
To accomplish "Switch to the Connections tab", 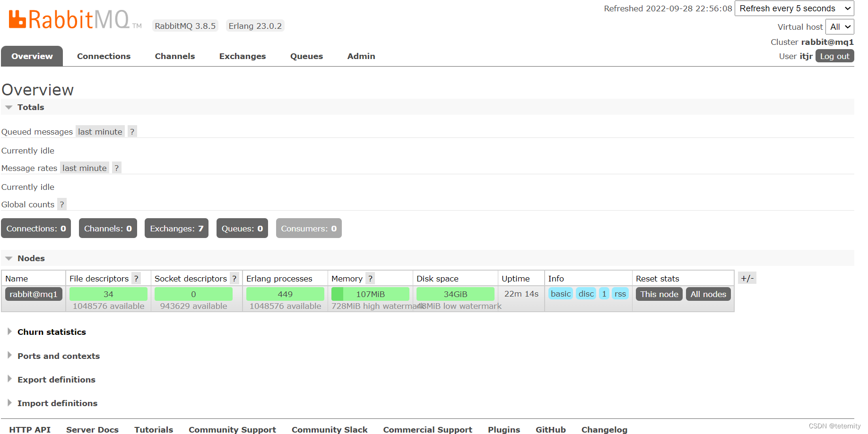I will click(104, 56).
